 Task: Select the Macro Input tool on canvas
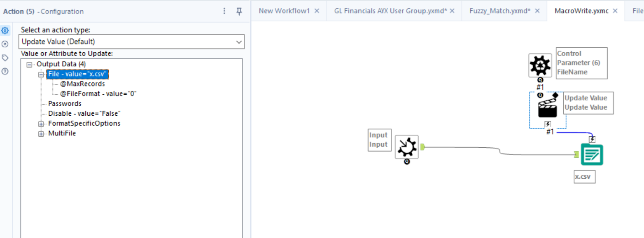pyautogui.click(x=407, y=147)
